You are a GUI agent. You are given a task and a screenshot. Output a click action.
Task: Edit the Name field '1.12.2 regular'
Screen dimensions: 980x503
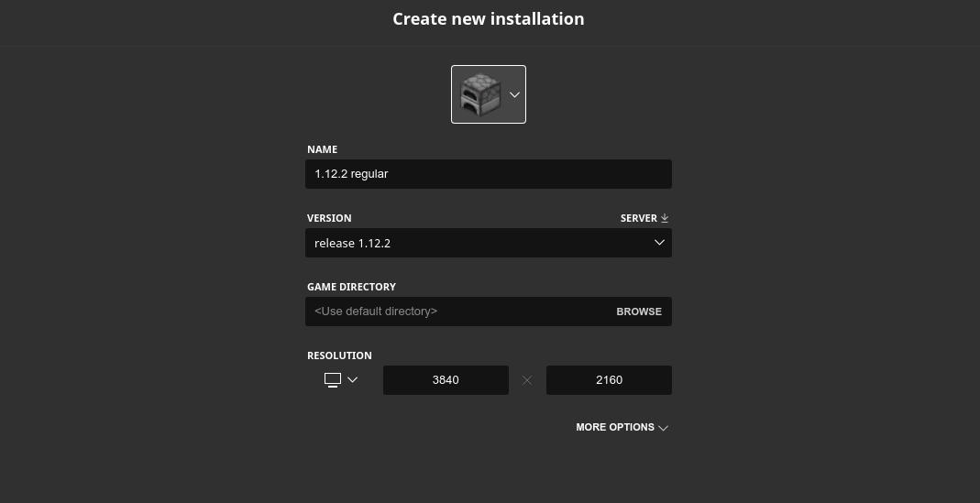[488, 174]
